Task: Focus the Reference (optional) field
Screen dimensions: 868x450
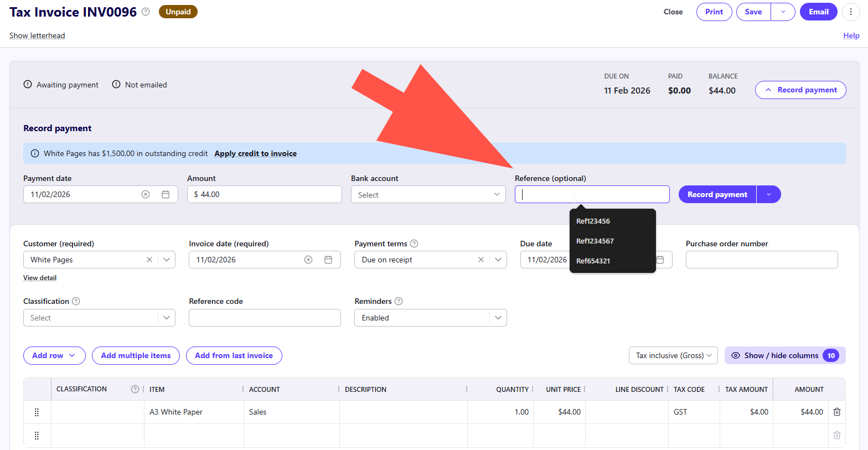Action: click(x=592, y=194)
